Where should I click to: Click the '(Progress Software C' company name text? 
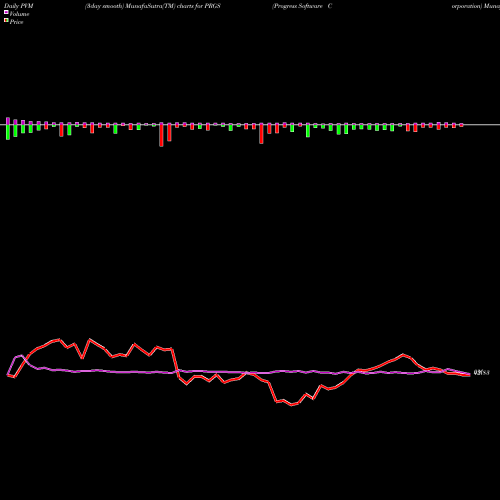pyautogui.click(x=302, y=6)
